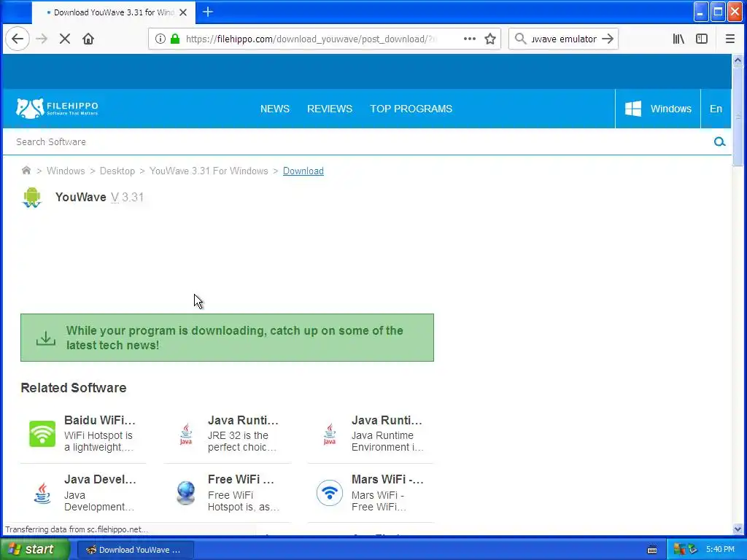Open the Free WiFi ... software title
Image resolution: width=747 pixels, height=560 pixels.
(241, 479)
